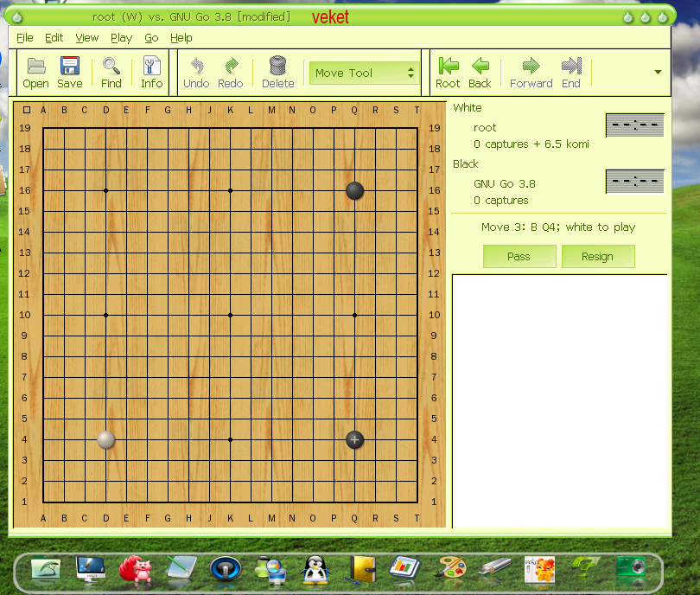Screen dimensions: 700x595
Task: Place a stone on the K16 star point
Action: tap(231, 191)
